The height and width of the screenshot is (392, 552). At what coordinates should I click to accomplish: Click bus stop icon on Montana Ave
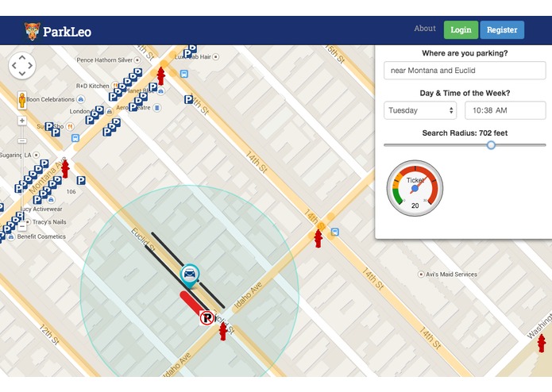[x=75, y=138]
